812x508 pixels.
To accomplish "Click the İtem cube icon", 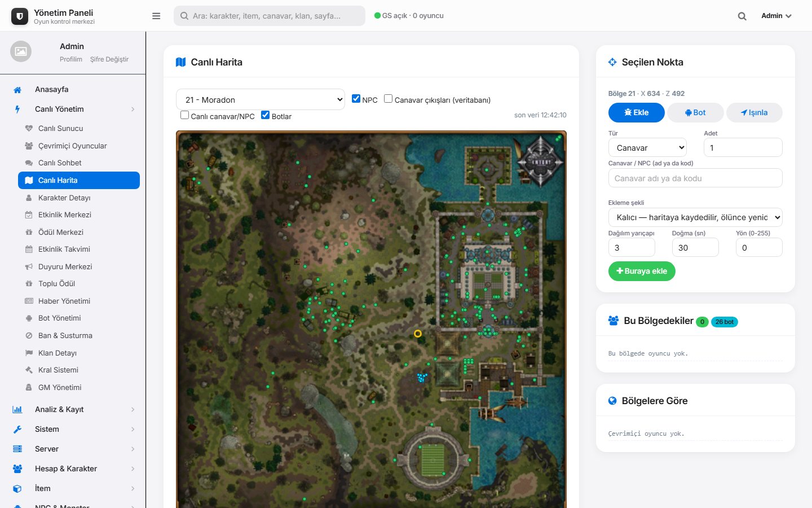I will pos(17,489).
